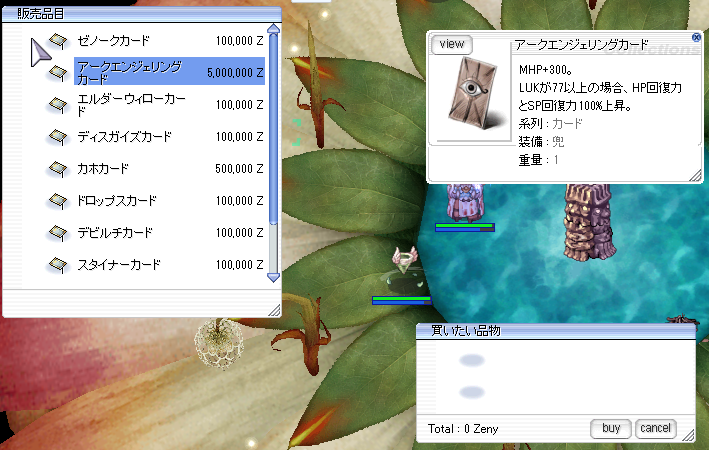Close the item description window
This screenshot has height=450, width=709.
(x=696, y=37)
